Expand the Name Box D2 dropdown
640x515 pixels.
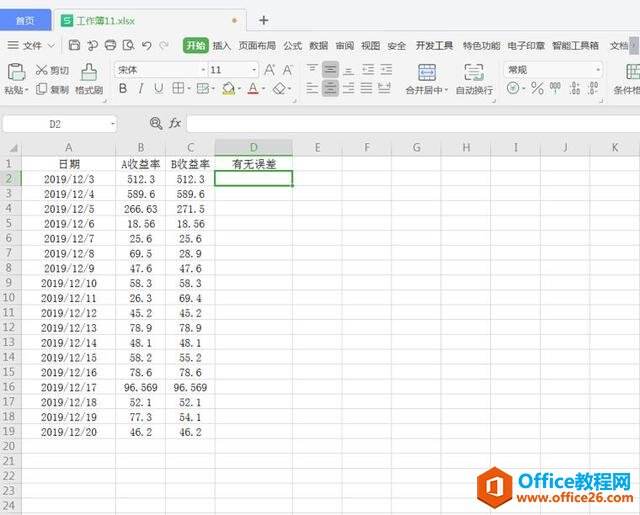(112, 123)
